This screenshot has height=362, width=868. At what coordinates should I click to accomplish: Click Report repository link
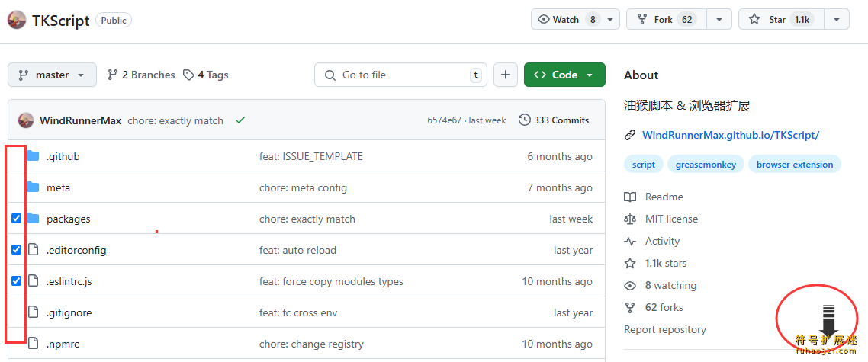[665, 329]
